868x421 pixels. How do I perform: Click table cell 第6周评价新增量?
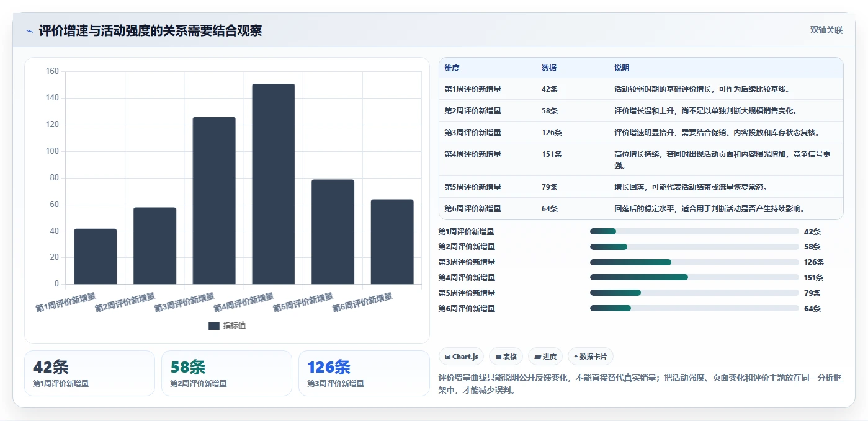click(x=473, y=209)
